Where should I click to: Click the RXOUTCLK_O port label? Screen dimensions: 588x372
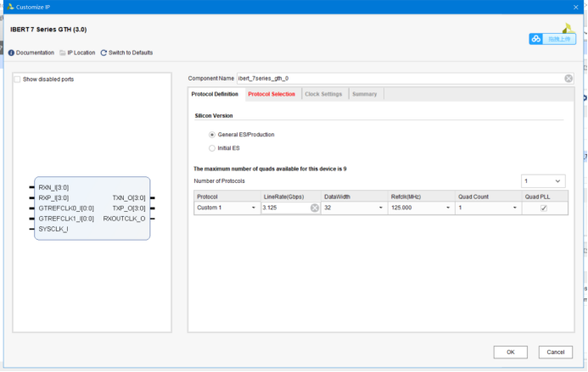click(124, 219)
